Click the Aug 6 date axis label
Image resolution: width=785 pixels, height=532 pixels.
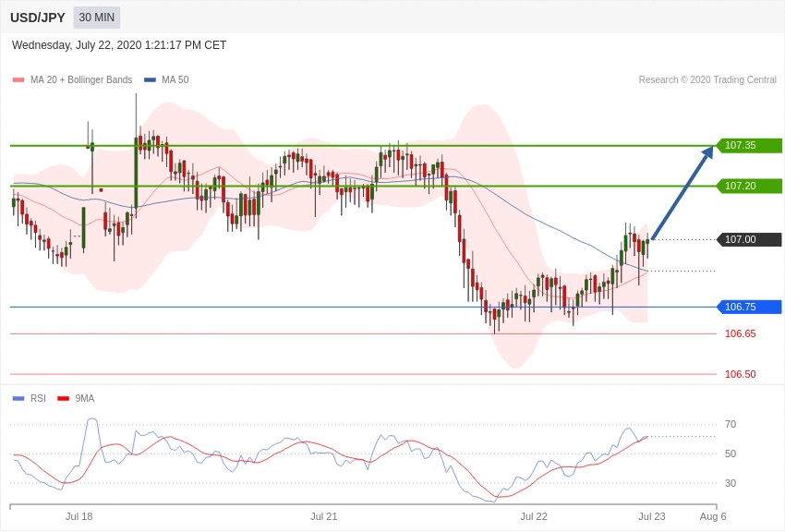tap(712, 516)
